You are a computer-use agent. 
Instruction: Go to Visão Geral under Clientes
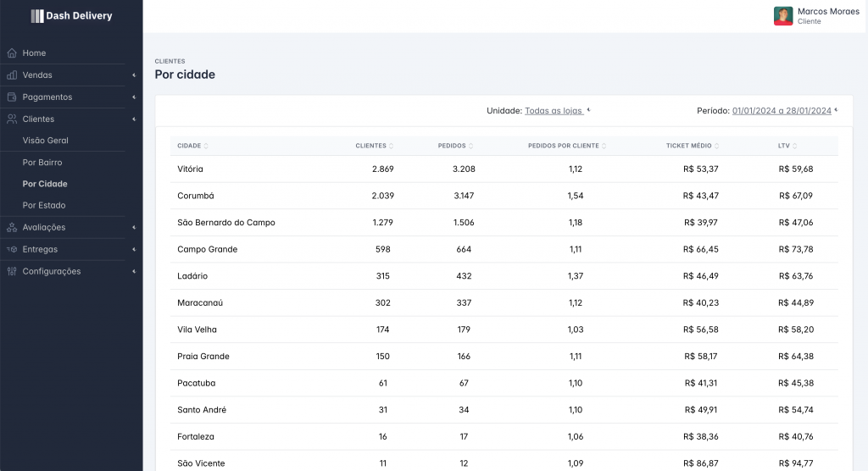pyautogui.click(x=46, y=141)
